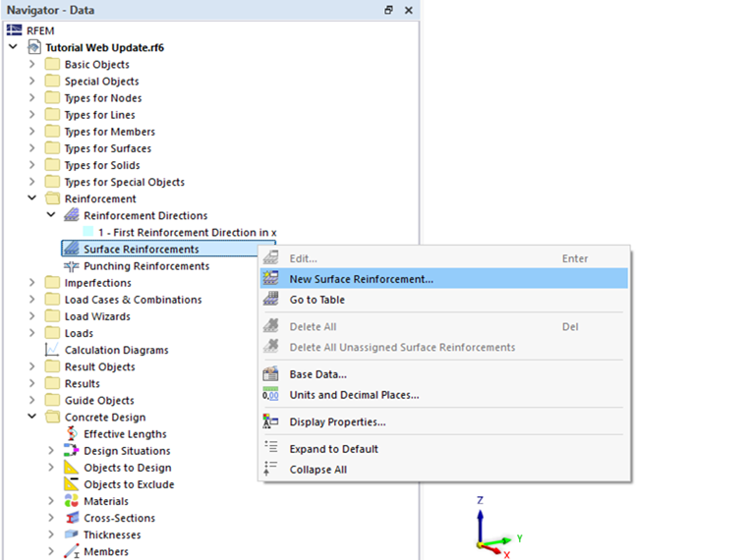This screenshot has height=560, width=747.
Task: Click the Effective Lengths icon
Action: click(72, 434)
